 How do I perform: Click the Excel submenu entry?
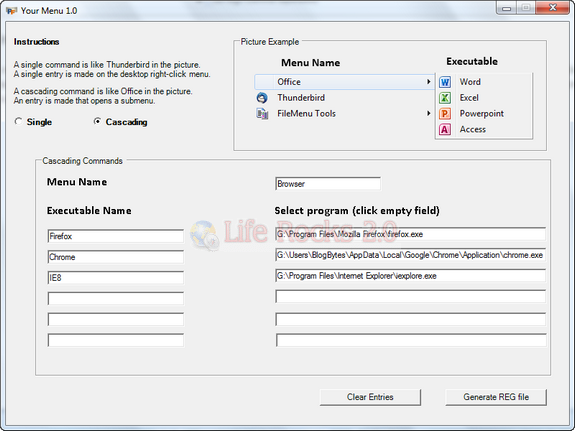coord(469,98)
